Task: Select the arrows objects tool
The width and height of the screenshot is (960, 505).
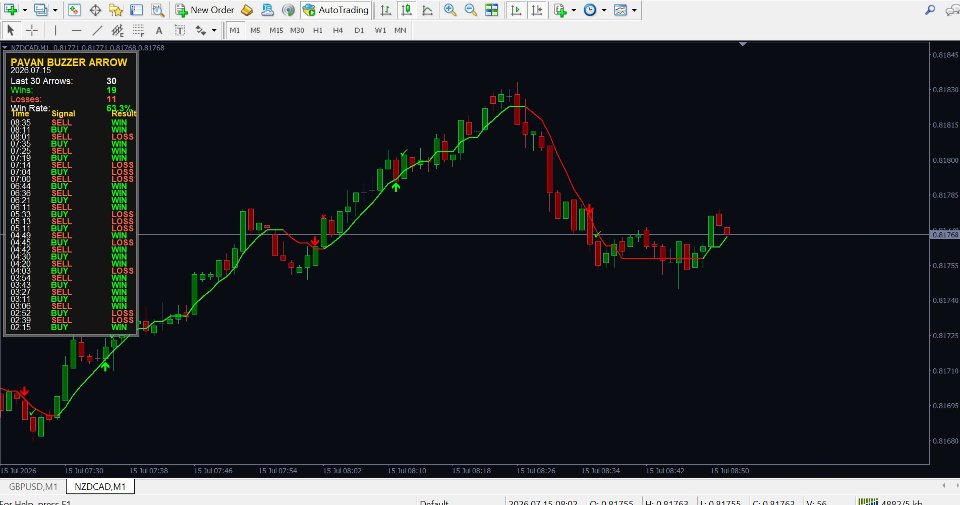Action: [201, 30]
